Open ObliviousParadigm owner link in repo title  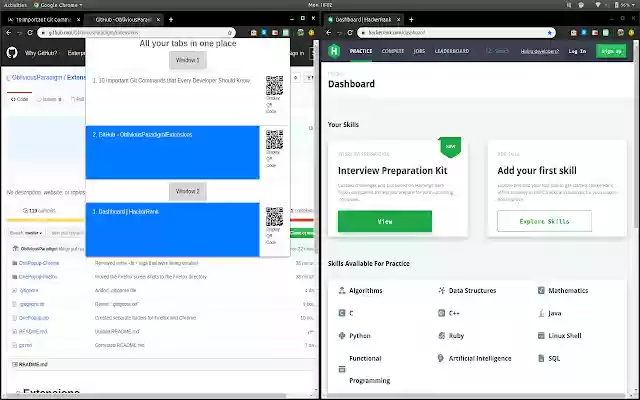pos(37,77)
